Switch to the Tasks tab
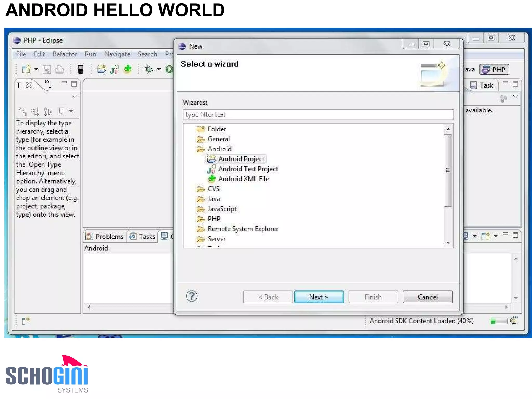Screen dimensions: 532x399 coord(142,236)
